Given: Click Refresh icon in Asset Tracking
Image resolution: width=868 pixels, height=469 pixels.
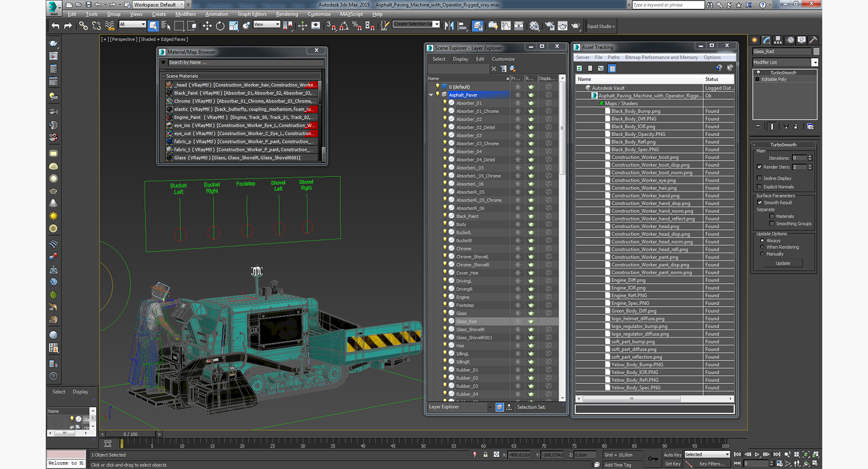Looking at the screenshot, I should (x=579, y=69).
